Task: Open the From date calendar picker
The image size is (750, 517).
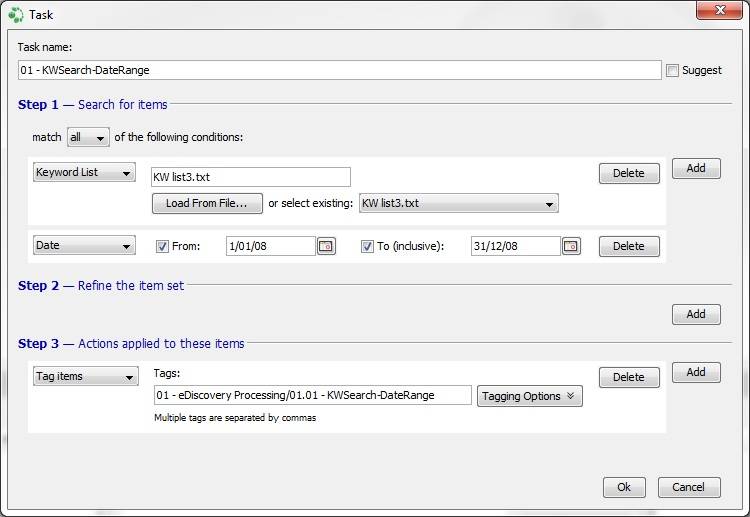Action: pyautogui.click(x=326, y=246)
